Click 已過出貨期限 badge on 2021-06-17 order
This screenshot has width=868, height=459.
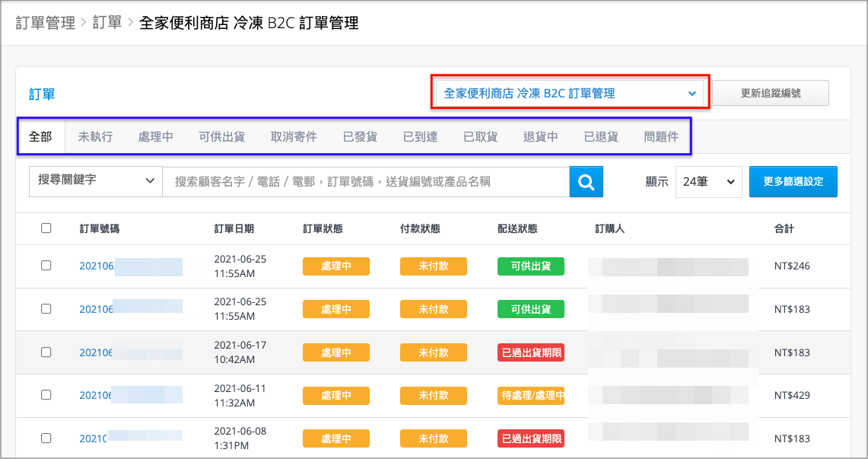pyautogui.click(x=531, y=352)
